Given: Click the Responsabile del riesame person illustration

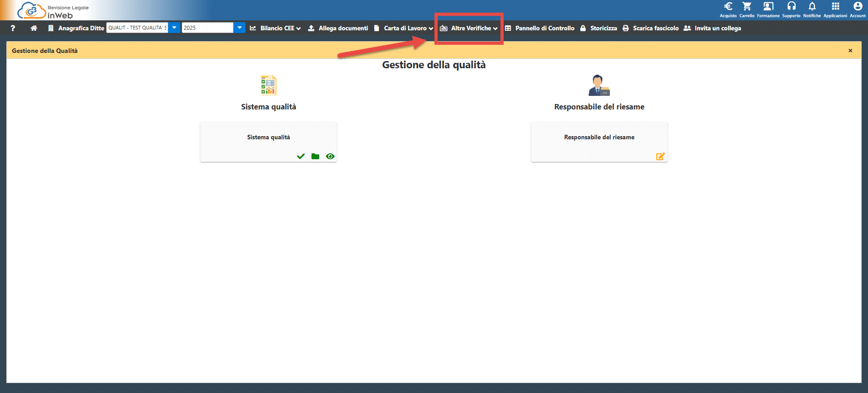Looking at the screenshot, I should tap(599, 85).
